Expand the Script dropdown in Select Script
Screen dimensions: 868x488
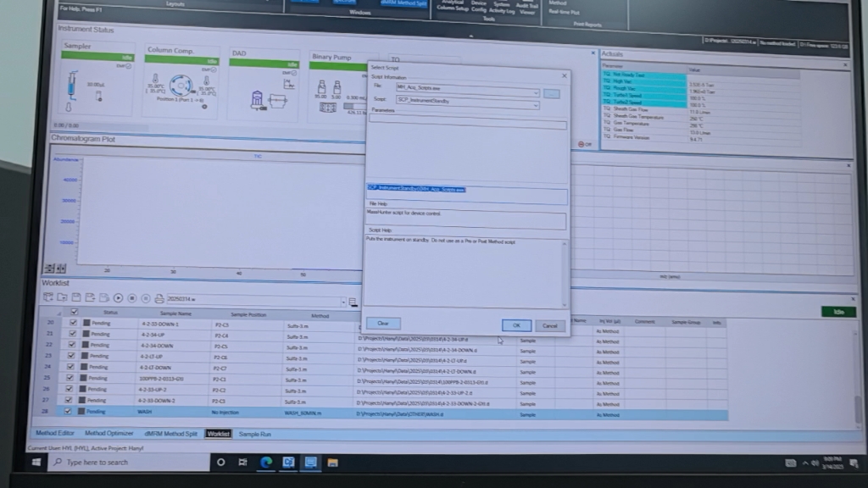pos(535,106)
